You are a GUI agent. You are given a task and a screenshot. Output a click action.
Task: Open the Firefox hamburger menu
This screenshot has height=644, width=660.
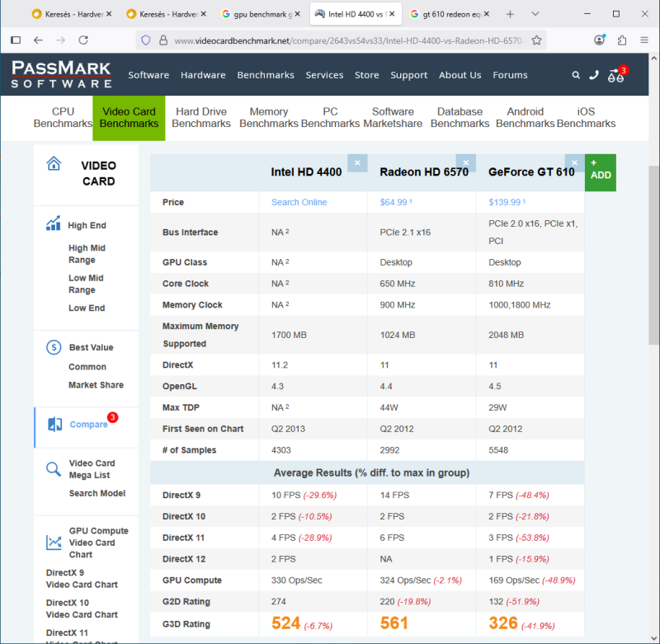click(x=644, y=40)
